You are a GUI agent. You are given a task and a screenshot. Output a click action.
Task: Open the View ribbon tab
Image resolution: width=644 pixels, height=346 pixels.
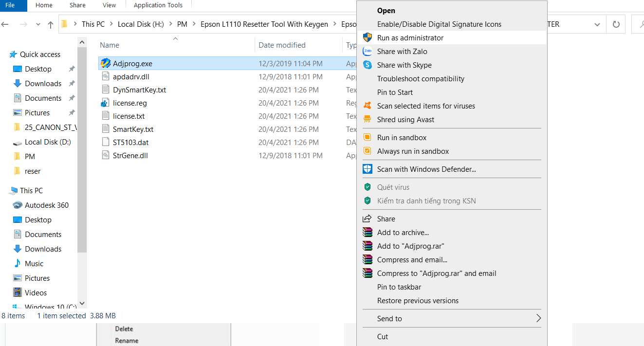click(x=110, y=5)
